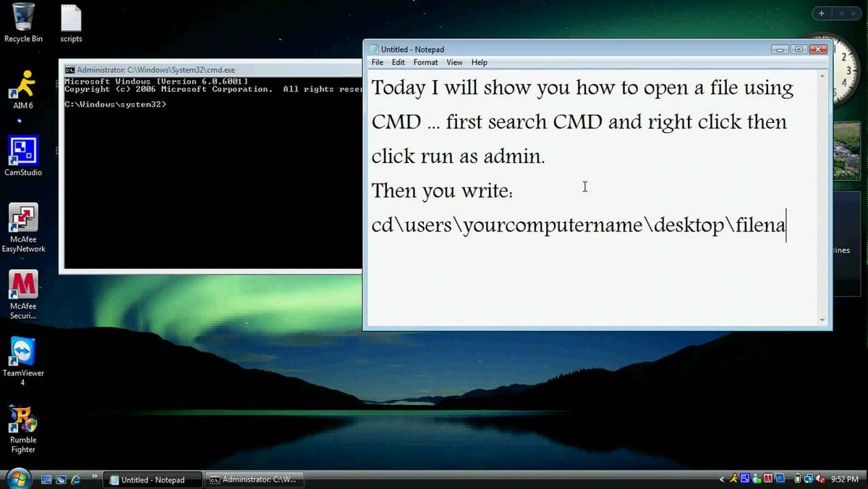
Task: Open the CamStudio desktop shortcut
Action: tap(23, 152)
